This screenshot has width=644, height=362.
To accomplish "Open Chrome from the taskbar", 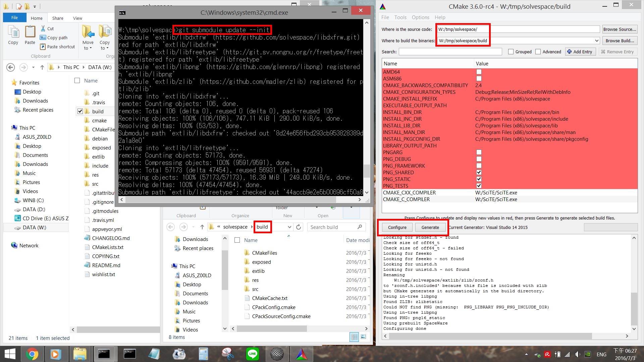I will pos(32,354).
